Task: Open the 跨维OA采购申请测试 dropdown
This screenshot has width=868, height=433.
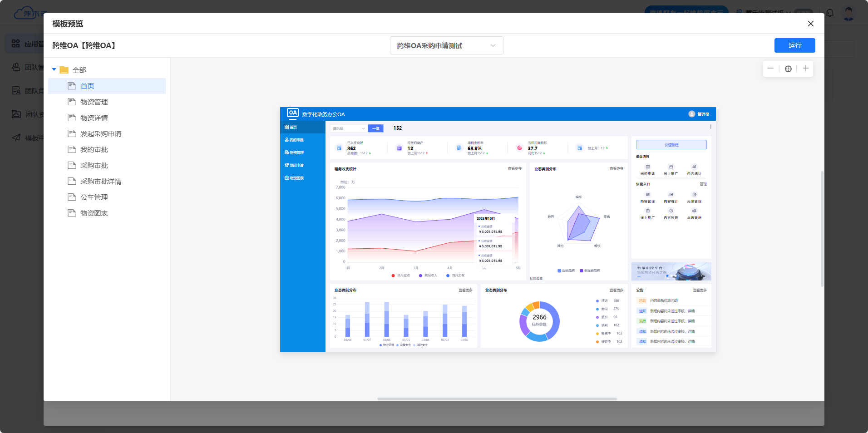Action: pyautogui.click(x=446, y=45)
